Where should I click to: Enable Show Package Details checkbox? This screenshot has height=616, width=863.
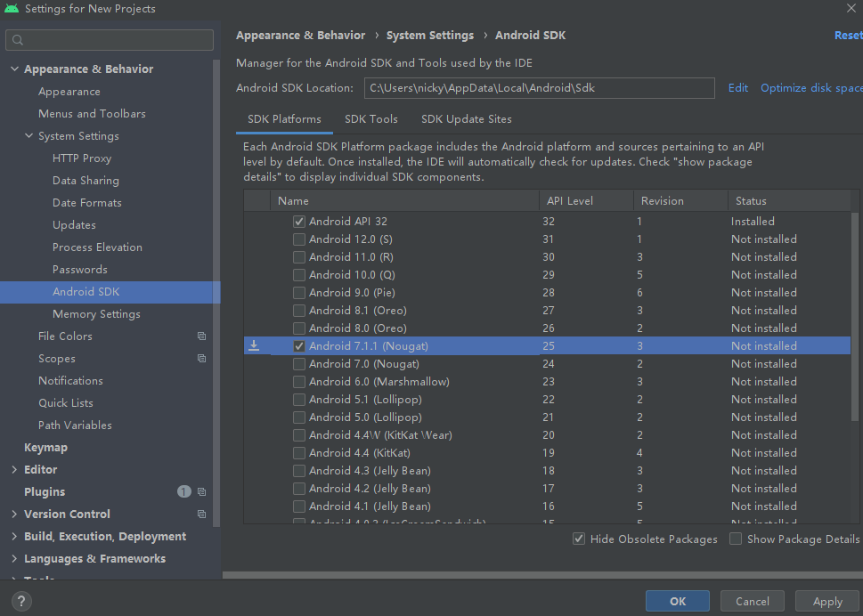pyautogui.click(x=736, y=539)
